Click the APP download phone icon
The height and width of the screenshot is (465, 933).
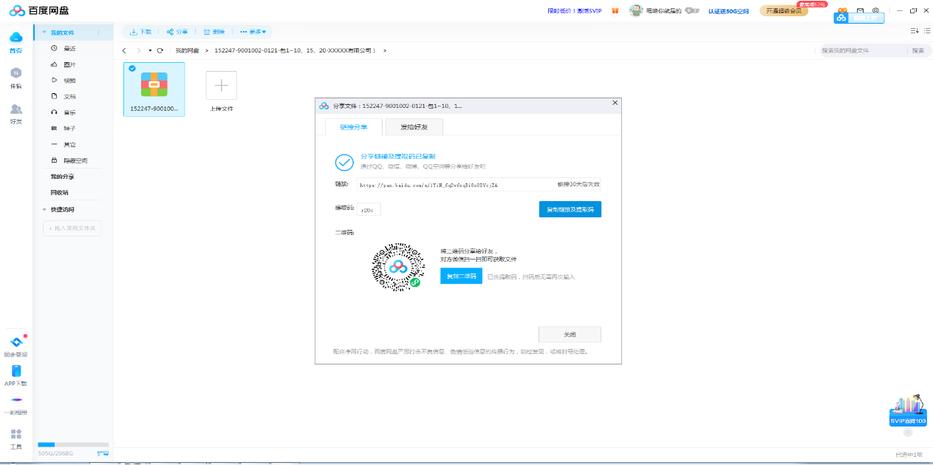[x=16, y=371]
